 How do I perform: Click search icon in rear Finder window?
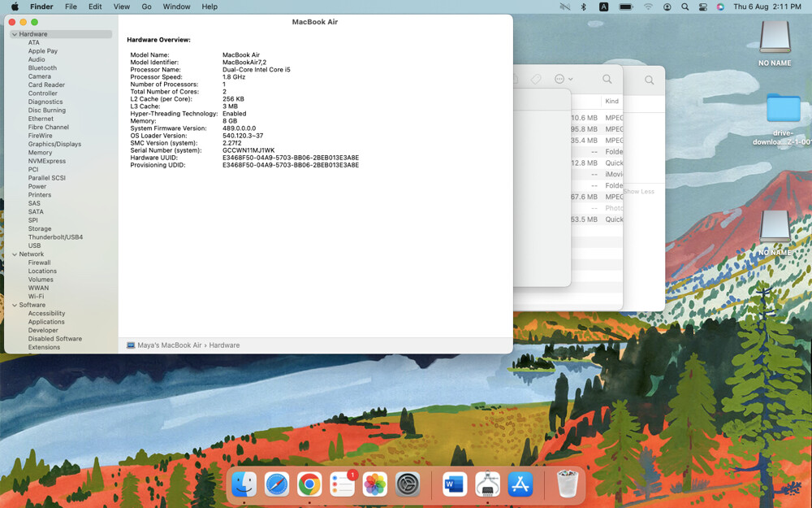[x=649, y=80]
